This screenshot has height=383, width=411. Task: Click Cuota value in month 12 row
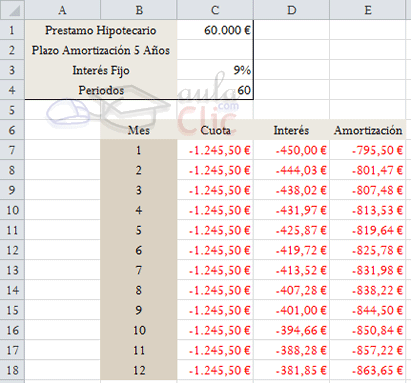215,370
